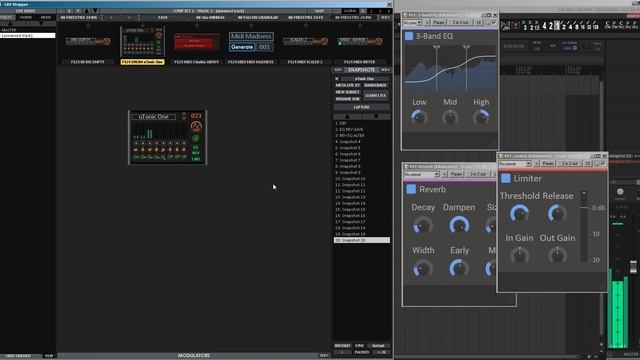Click the High knob in 3-Band EQ
The width and height of the screenshot is (640, 360).
[481, 118]
